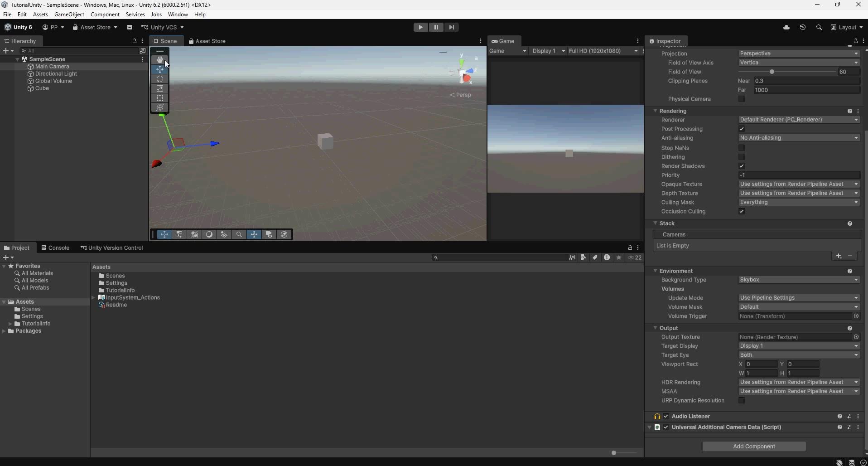Open the Undo History icon

coord(803,27)
